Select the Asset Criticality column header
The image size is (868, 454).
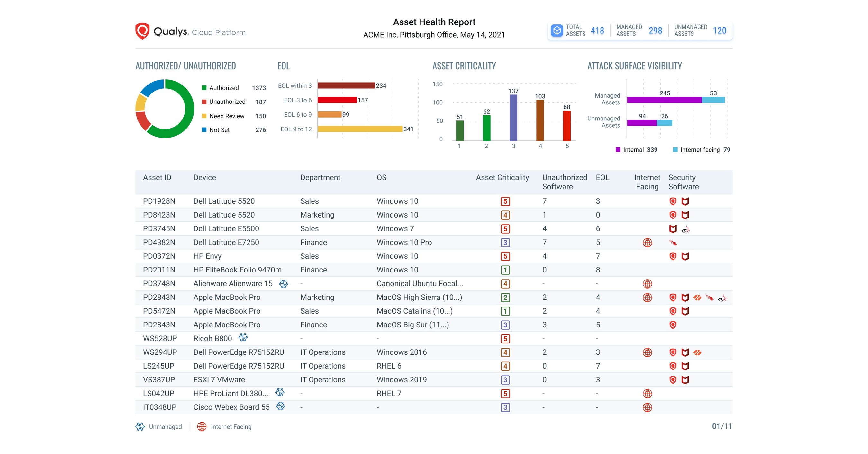(x=502, y=177)
